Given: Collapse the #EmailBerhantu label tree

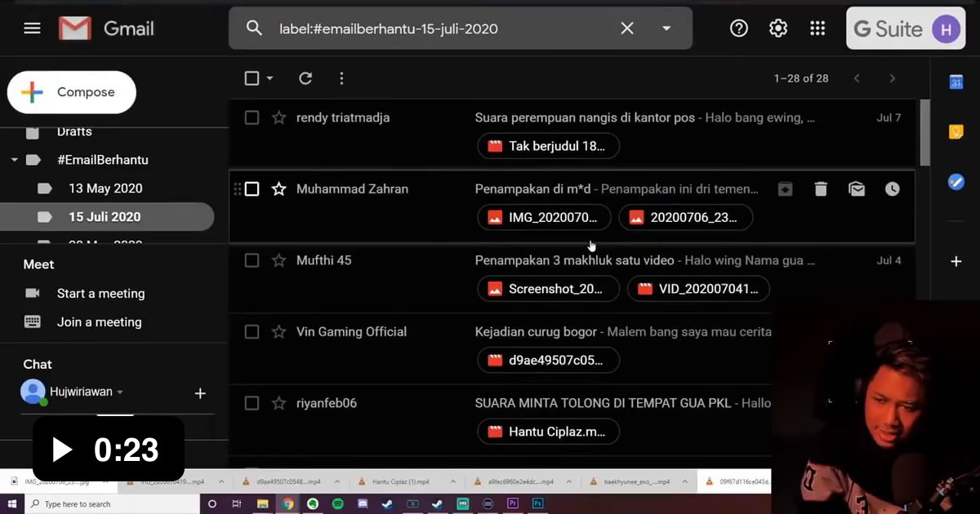Looking at the screenshot, I should [x=14, y=160].
